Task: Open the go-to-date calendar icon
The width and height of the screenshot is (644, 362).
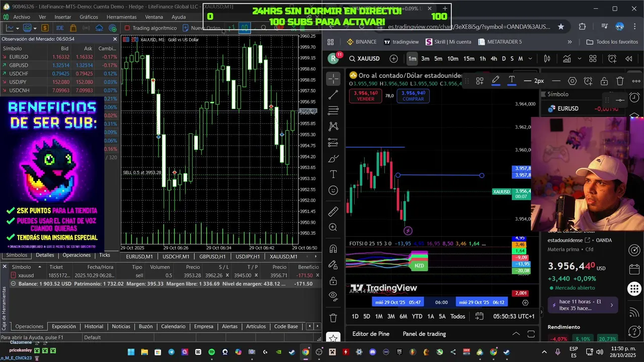Action: 479,316
